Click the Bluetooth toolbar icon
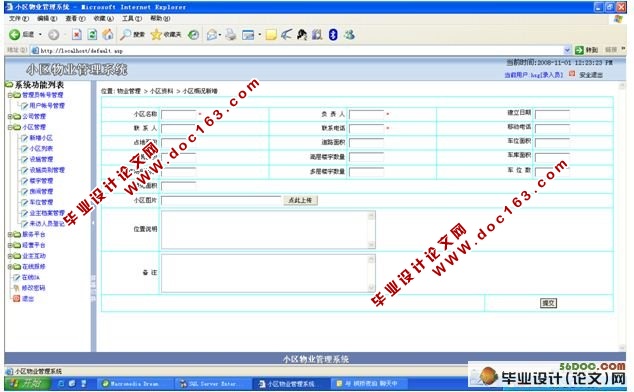 click(x=333, y=35)
